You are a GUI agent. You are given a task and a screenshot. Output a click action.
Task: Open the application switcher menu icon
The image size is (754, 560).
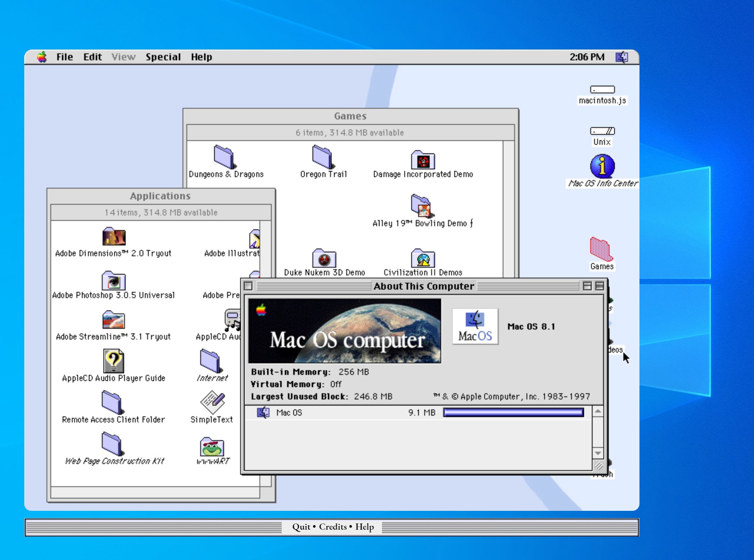point(622,57)
